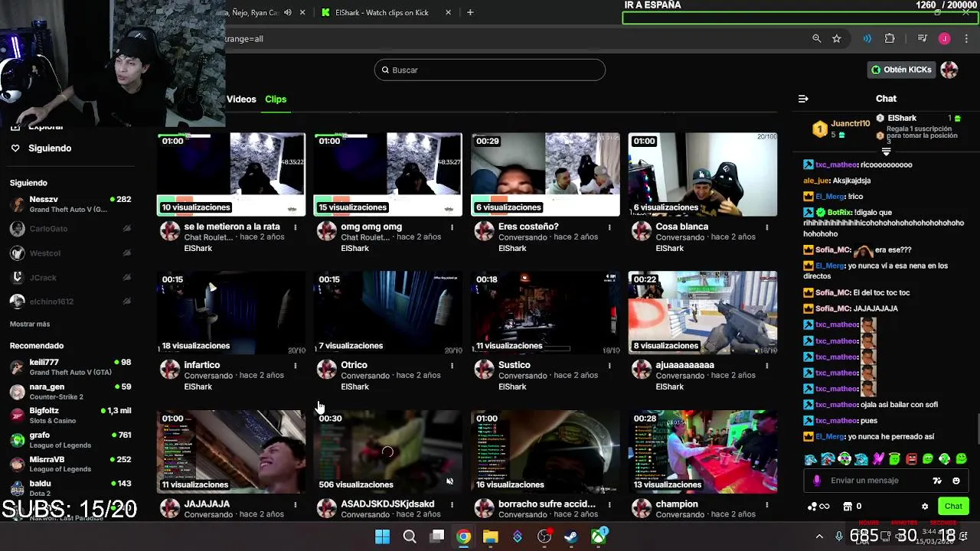The width and height of the screenshot is (980, 551).
Task: Open the Chrome extensions puzzle icon
Action: [890, 38]
